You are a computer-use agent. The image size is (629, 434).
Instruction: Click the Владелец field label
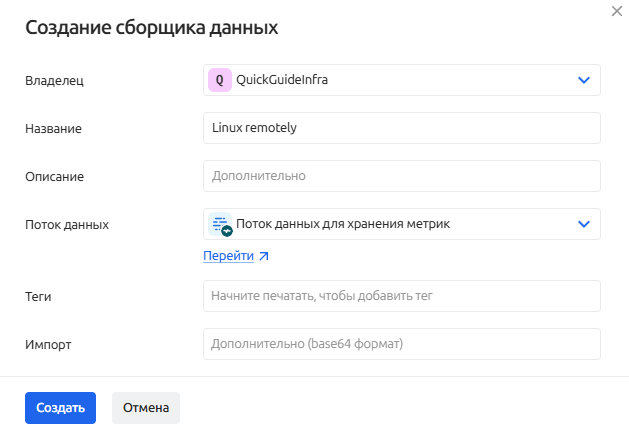point(54,81)
